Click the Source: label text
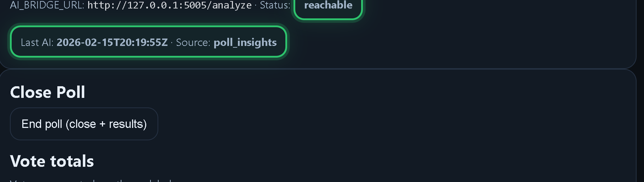The height and width of the screenshot is (182, 644). tap(193, 42)
